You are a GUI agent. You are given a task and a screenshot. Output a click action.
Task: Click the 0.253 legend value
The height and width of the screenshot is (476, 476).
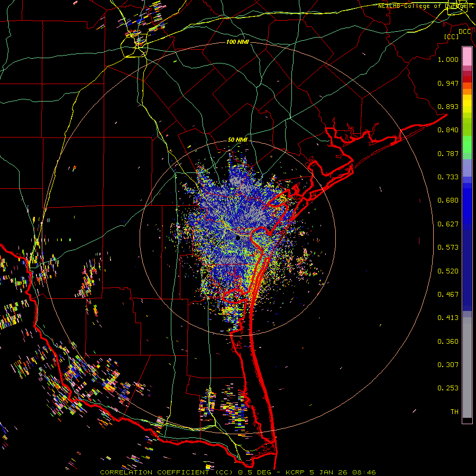pyautogui.click(x=448, y=388)
